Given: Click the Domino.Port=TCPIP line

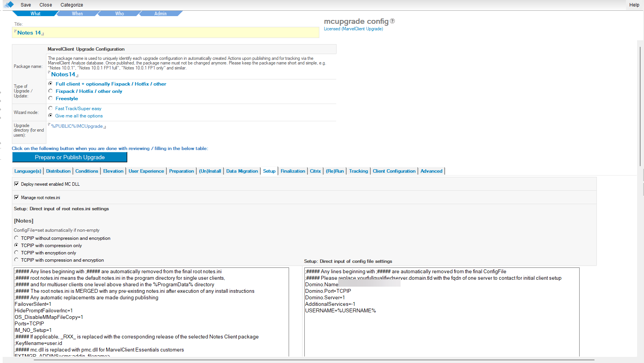Looking at the screenshot, I should coord(328,291).
